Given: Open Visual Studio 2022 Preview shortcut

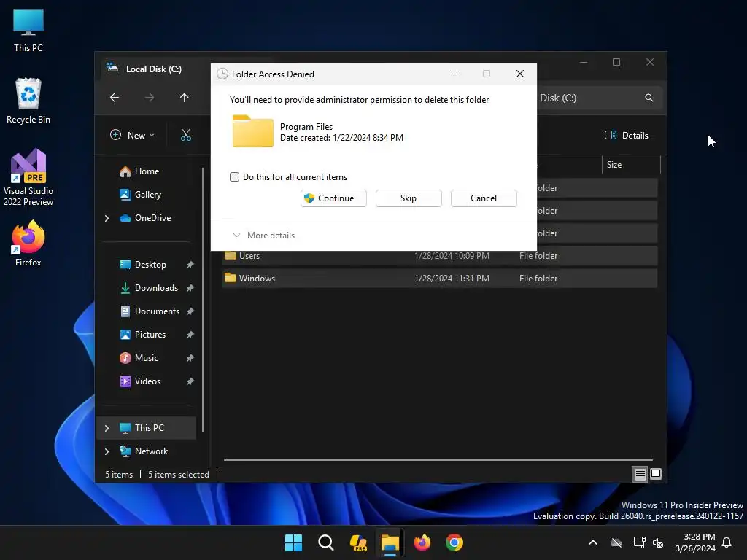Looking at the screenshot, I should point(28,177).
